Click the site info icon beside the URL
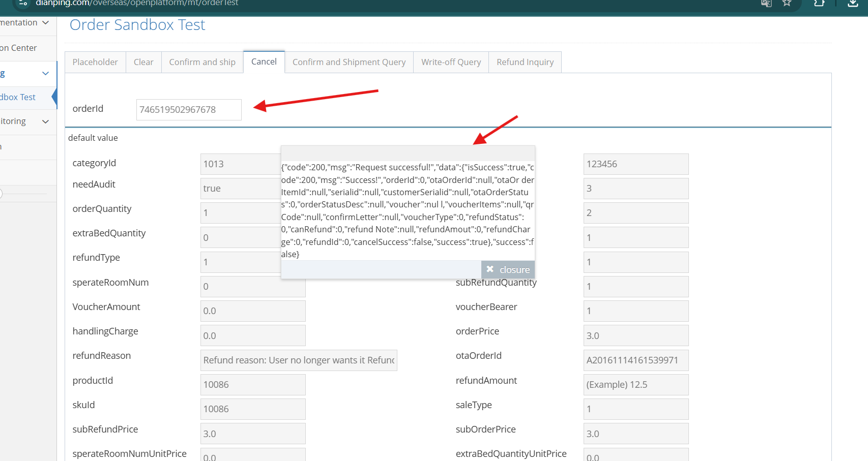This screenshot has height=461, width=868. (x=22, y=3)
